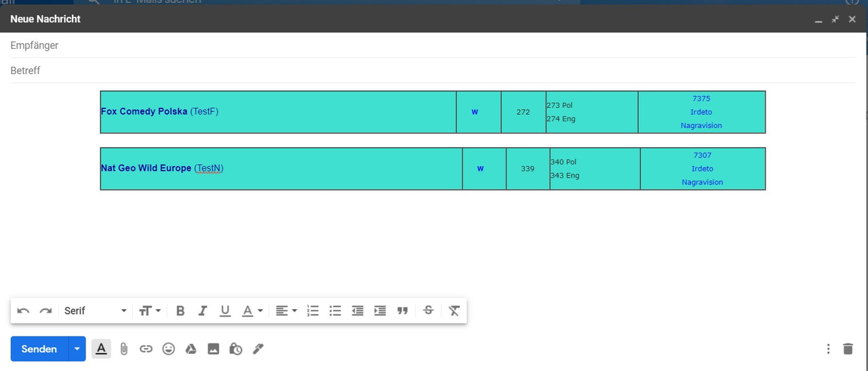Click the Empfänger recipient field

coord(432,45)
